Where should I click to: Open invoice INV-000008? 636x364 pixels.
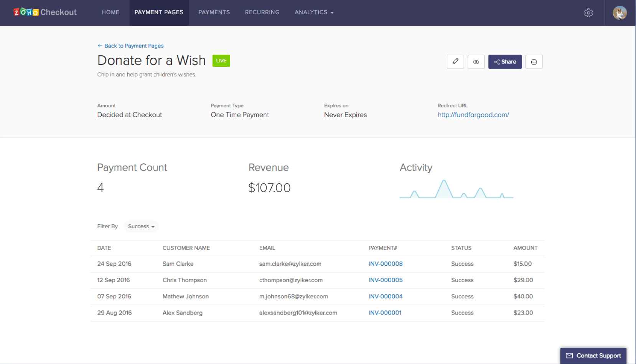(386, 264)
